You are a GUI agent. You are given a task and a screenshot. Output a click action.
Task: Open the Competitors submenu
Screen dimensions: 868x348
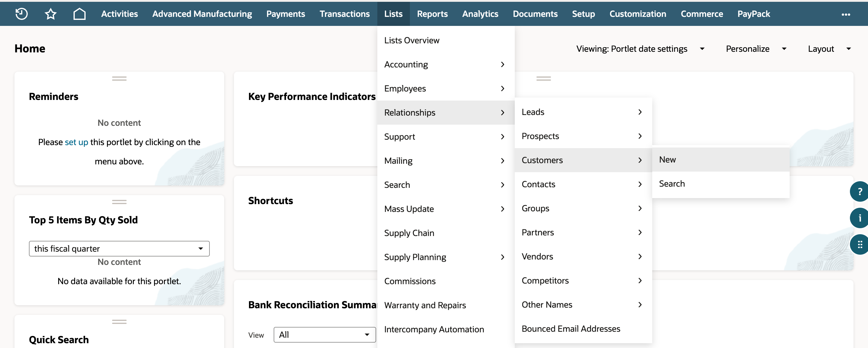pos(583,281)
